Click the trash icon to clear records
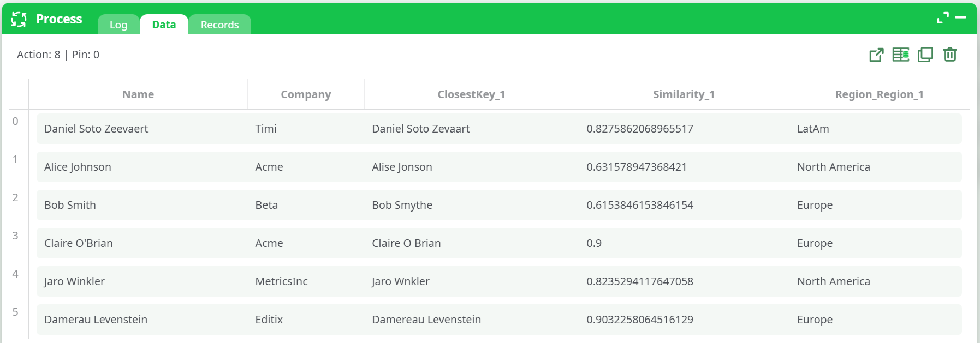The width and height of the screenshot is (980, 343). click(950, 55)
